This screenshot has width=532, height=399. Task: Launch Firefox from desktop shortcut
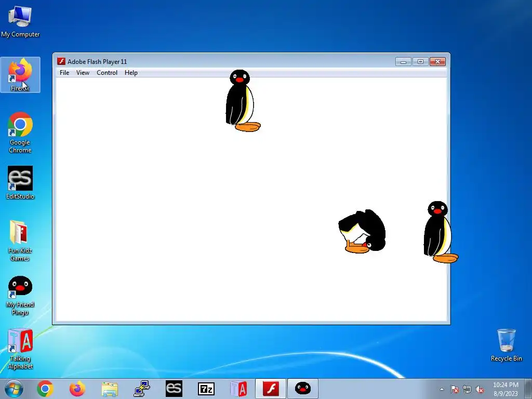coord(20,75)
